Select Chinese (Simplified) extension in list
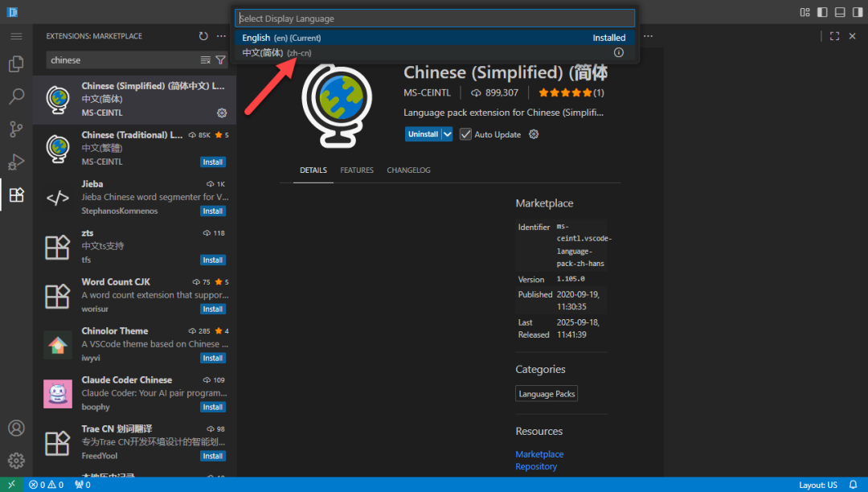This screenshot has height=492, width=868. click(x=134, y=100)
